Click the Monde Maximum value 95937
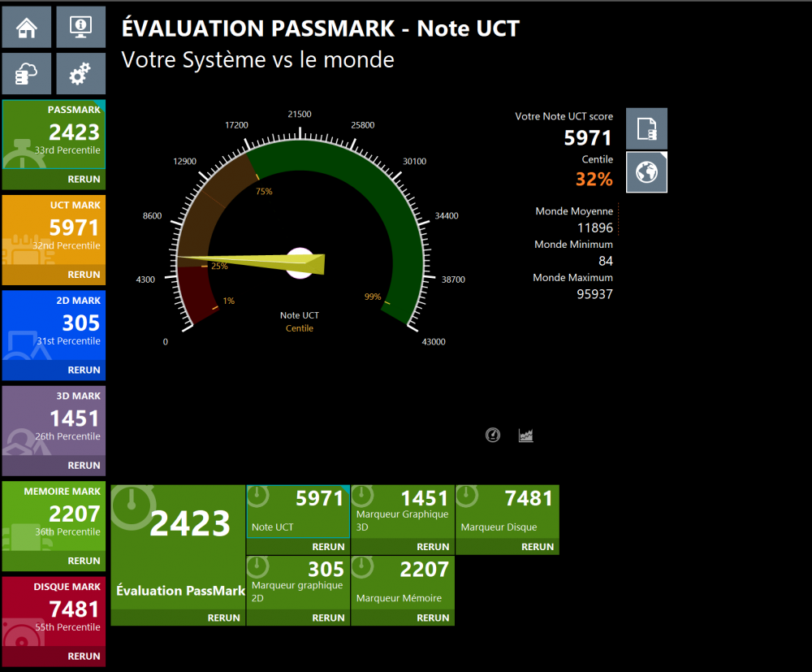Screen dimensions: 812x672 [x=595, y=294]
